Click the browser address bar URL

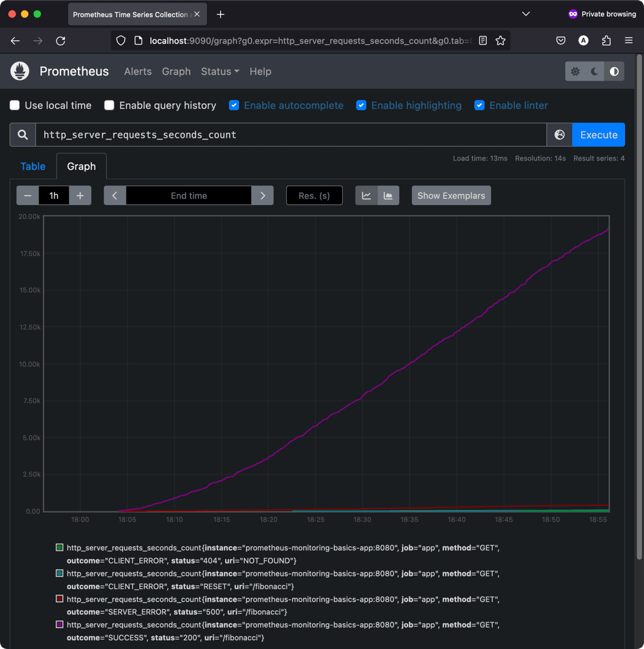(311, 40)
